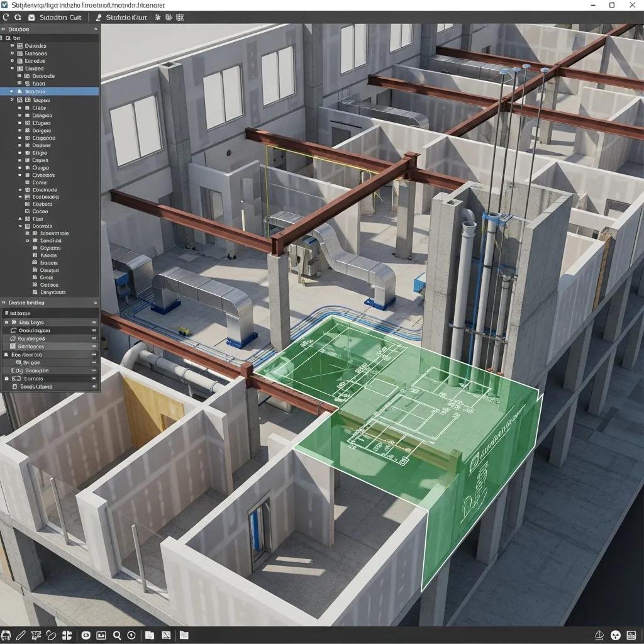Screen dimensions: 644x644
Task: Expand the 'Dondiuod' tree node
Action: tap(28, 241)
